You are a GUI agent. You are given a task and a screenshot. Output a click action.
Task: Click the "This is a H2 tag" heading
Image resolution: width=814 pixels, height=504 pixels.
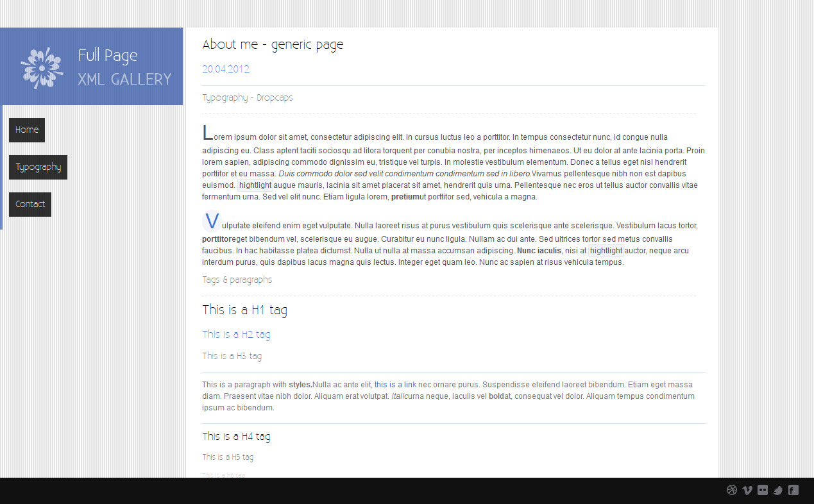tap(236, 334)
